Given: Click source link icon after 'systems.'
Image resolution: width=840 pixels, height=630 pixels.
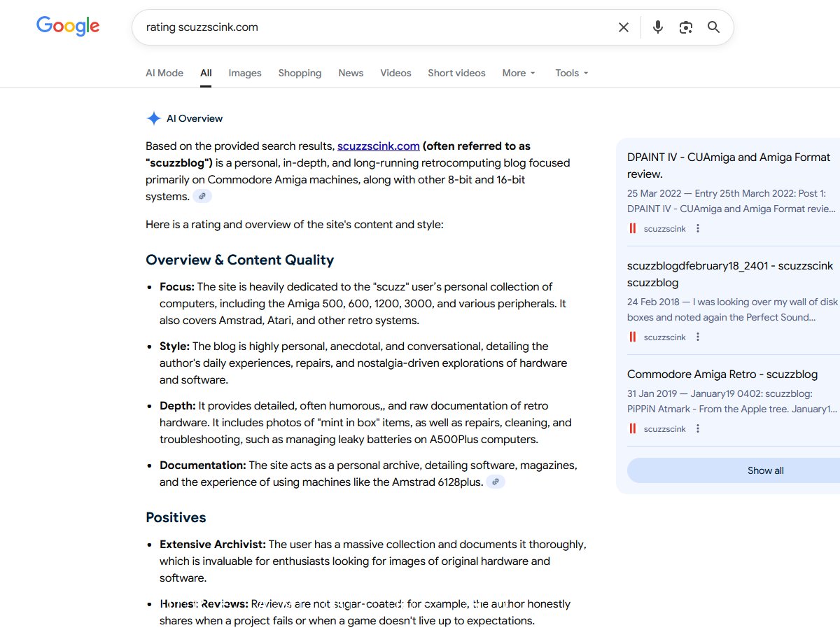Looking at the screenshot, I should (x=202, y=197).
